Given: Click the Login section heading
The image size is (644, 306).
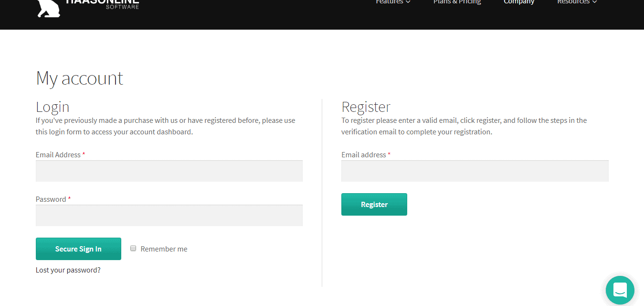Looking at the screenshot, I should point(53,107).
